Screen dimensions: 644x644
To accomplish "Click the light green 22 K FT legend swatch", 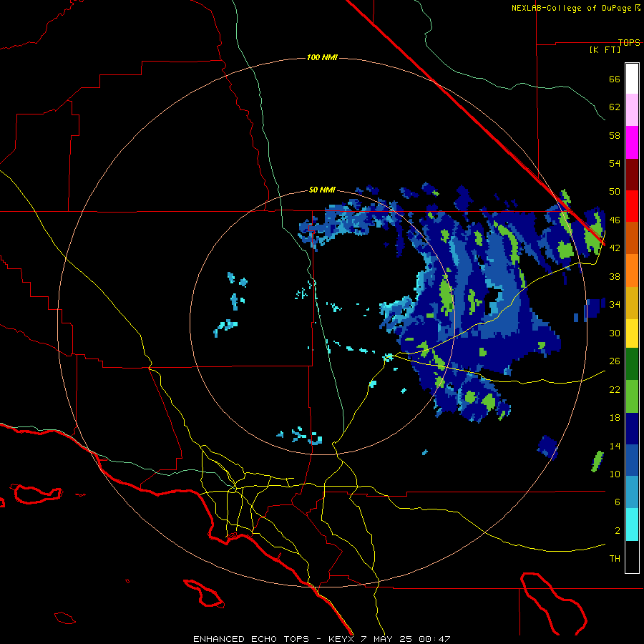I will (x=632, y=396).
